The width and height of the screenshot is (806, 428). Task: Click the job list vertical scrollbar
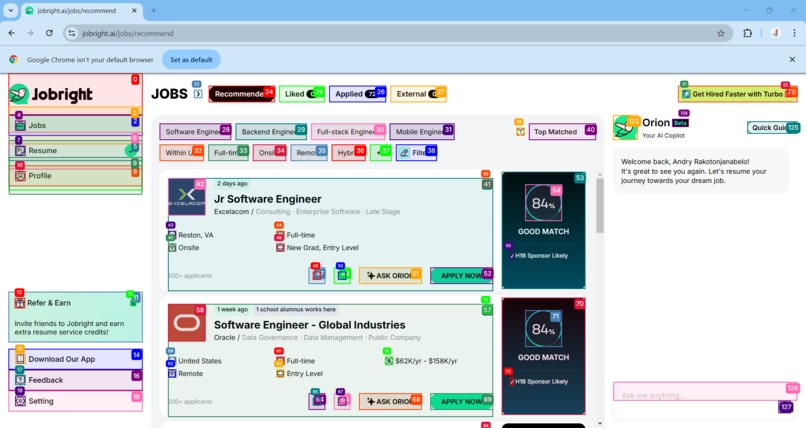(600, 206)
